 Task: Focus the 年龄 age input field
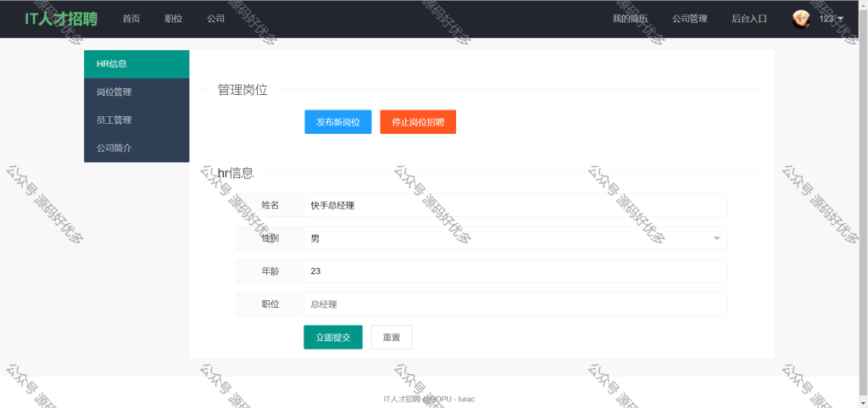coord(515,271)
